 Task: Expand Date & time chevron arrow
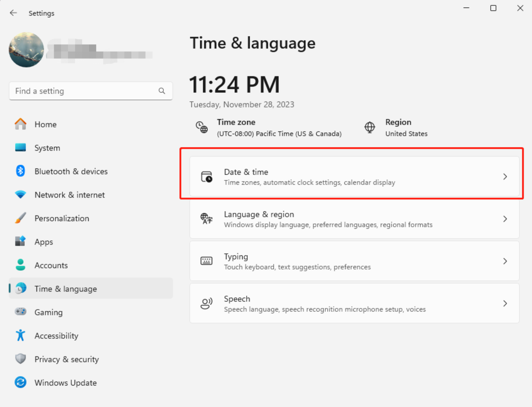click(x=505, y=177)
